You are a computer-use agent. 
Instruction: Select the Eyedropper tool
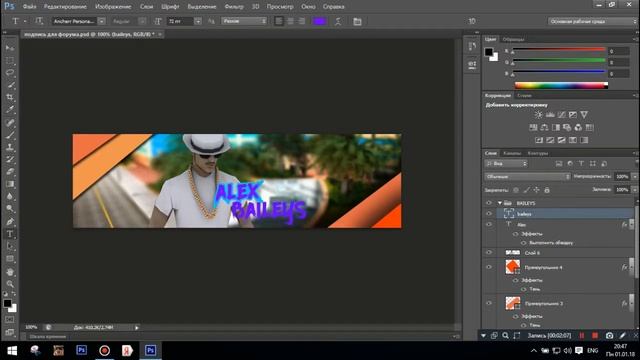point(10,110)
